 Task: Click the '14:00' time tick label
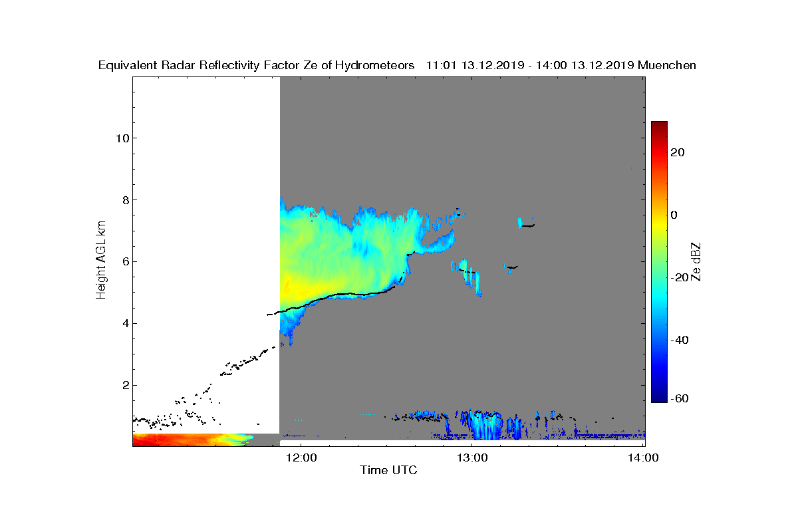644,458
